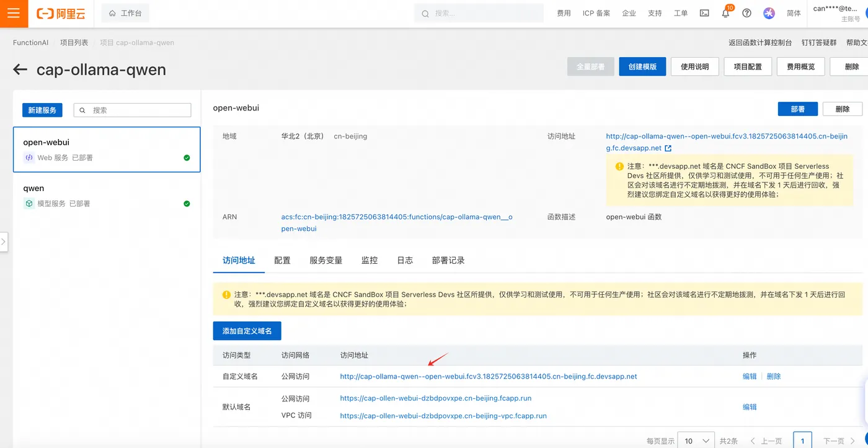Click the Alibaba Cloud logo

[x=61, y=13]
